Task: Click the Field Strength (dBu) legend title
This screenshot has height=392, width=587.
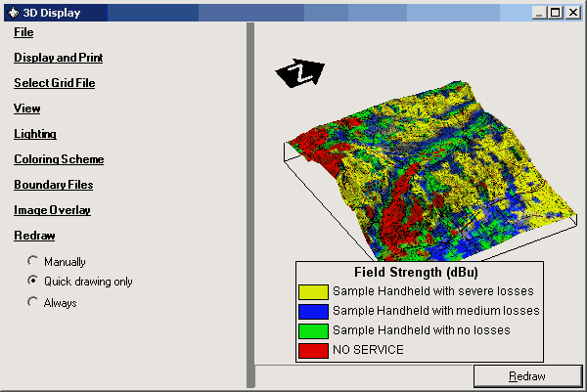Action: click(x=416, y=273)
